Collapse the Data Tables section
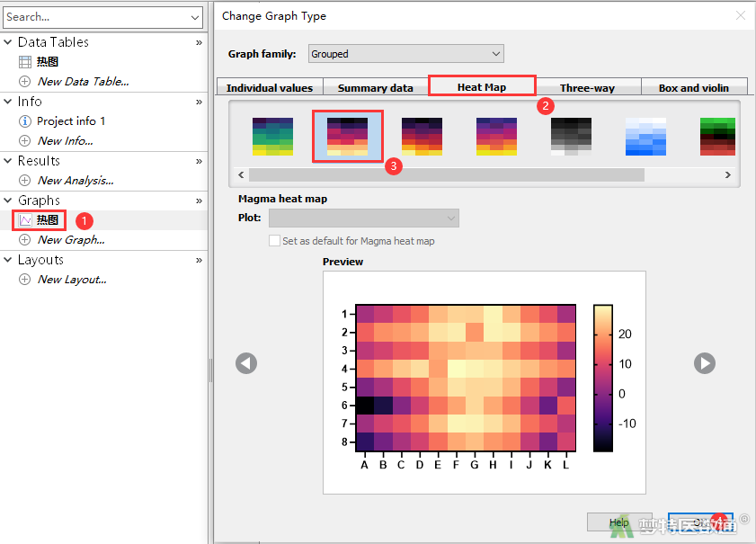Image resolution: width=756 pixels, height=544 pixels. (x=8, y=42)
